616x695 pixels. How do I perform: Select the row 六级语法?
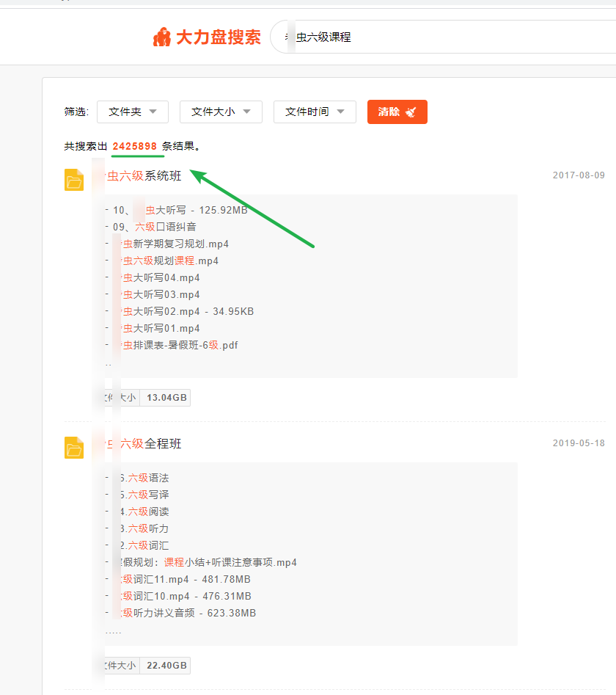[x=144, y=478]
